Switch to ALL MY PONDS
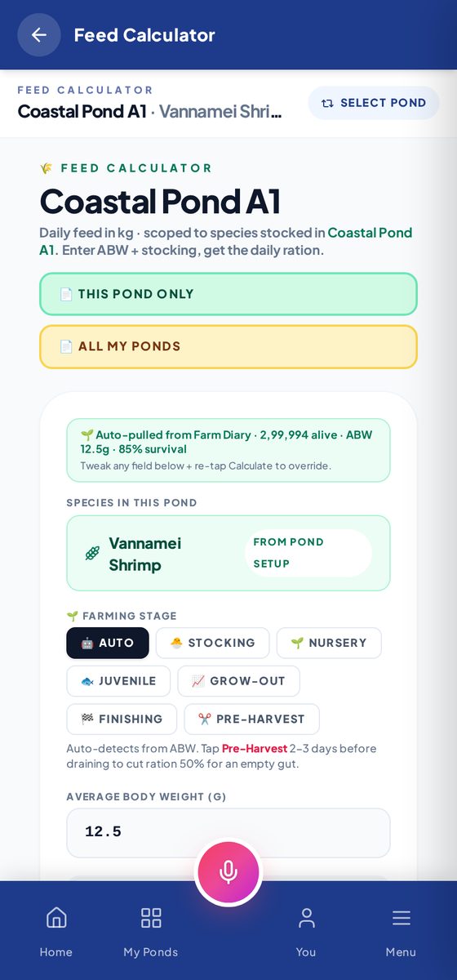Screen dimensions: 457x980 pos(228,346)
